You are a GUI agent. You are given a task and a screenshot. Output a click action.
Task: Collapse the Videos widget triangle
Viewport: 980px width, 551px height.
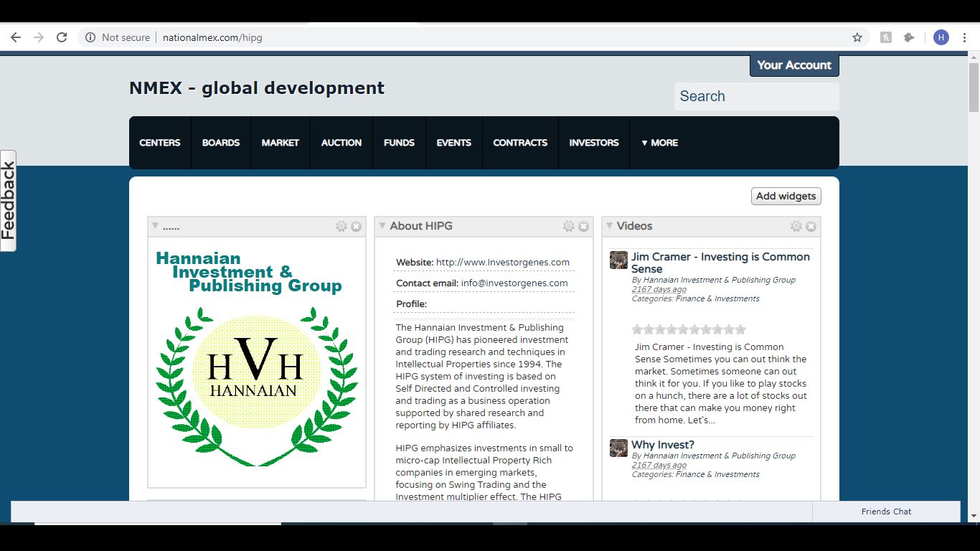609,226
